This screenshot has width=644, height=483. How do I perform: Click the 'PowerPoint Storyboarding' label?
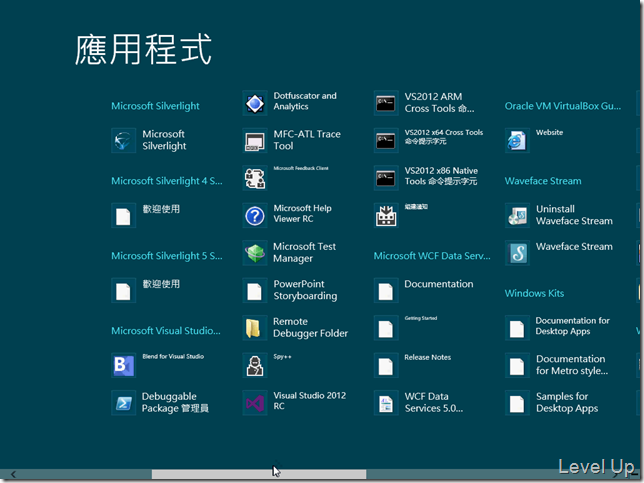pos(305,290)
